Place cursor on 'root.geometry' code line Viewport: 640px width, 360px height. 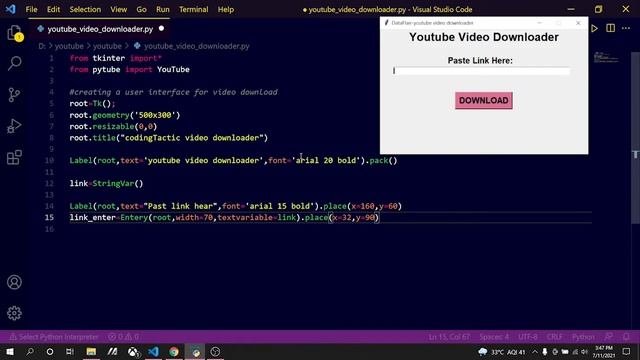124,115
